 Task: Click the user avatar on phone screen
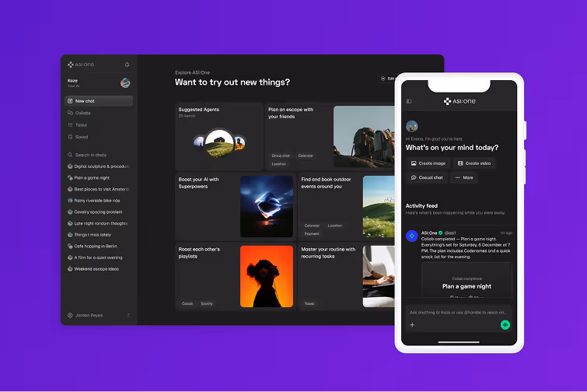click(x=412, y=126)
